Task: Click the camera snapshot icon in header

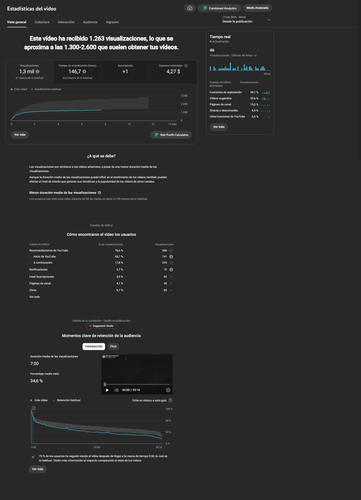Action: [x=190, y=8]
